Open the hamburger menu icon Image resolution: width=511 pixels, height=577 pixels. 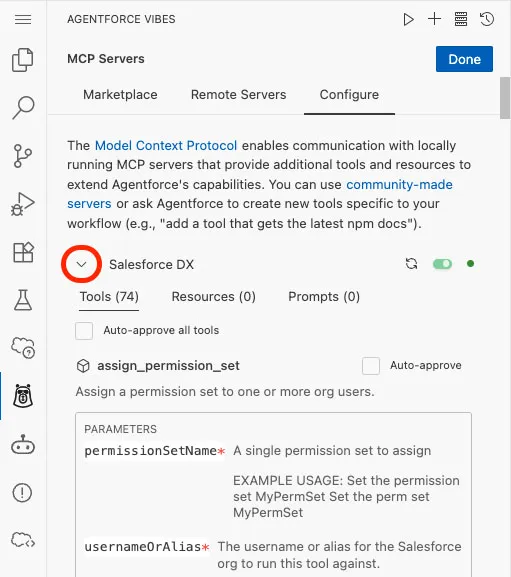point(23,19)
